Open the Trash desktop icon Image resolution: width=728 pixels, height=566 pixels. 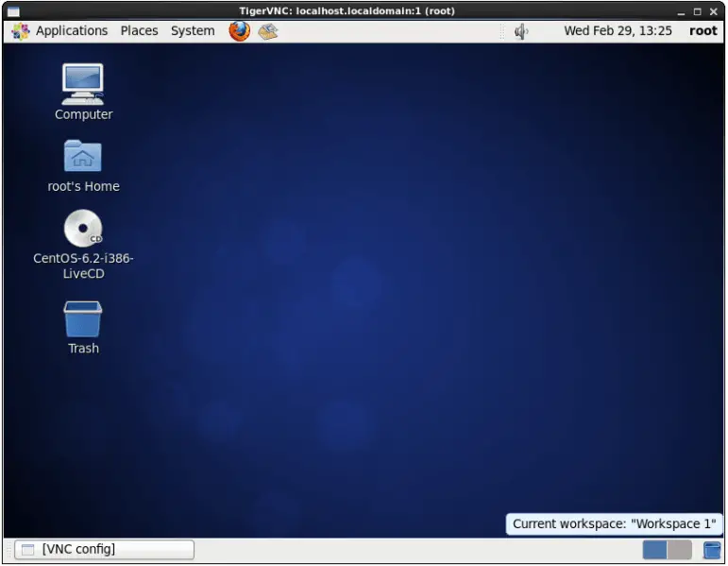83,320
